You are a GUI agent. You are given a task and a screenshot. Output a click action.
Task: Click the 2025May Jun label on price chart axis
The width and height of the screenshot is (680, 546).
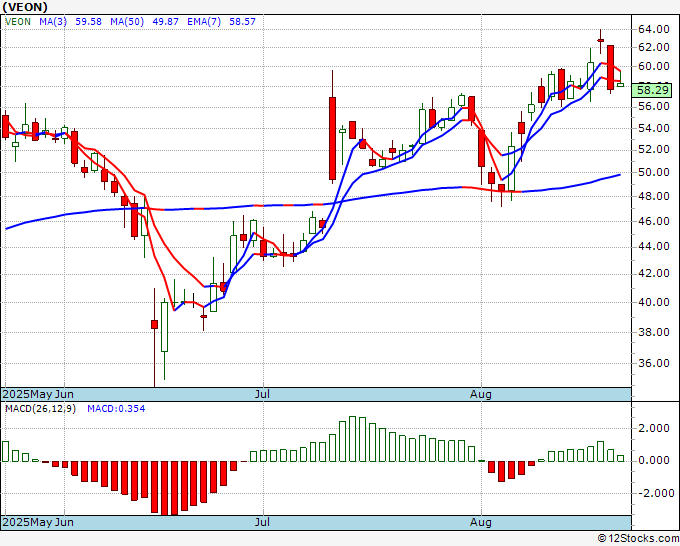[38, 394]
